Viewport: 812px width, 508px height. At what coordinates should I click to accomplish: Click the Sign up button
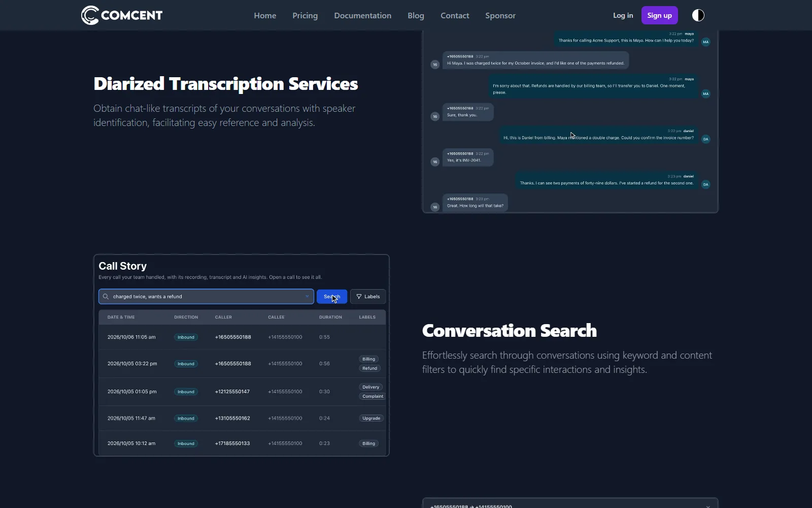tap(659, 15)
